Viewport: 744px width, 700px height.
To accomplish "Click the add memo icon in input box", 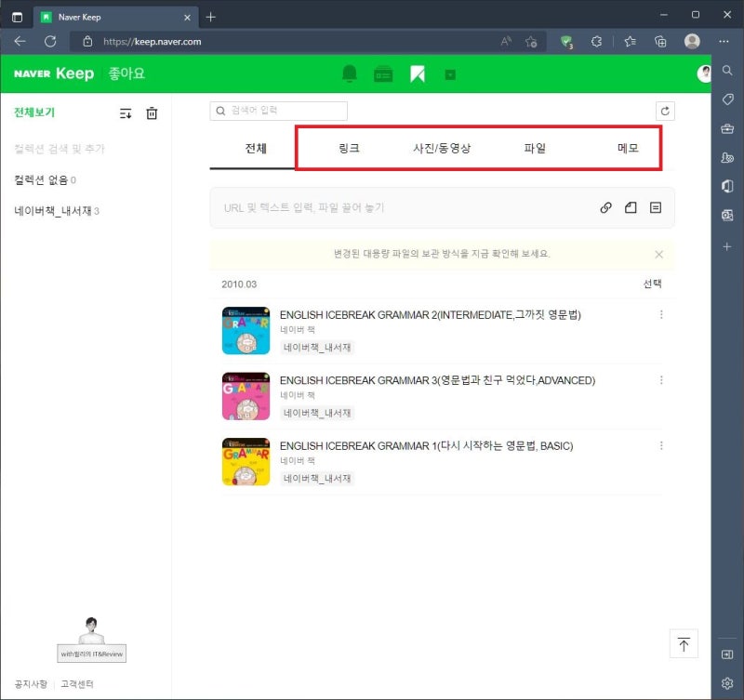I will point(656,207).
